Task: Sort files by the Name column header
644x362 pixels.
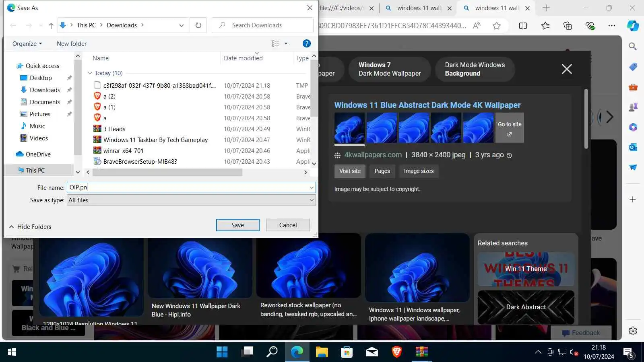Action: [x=101, y=58]
